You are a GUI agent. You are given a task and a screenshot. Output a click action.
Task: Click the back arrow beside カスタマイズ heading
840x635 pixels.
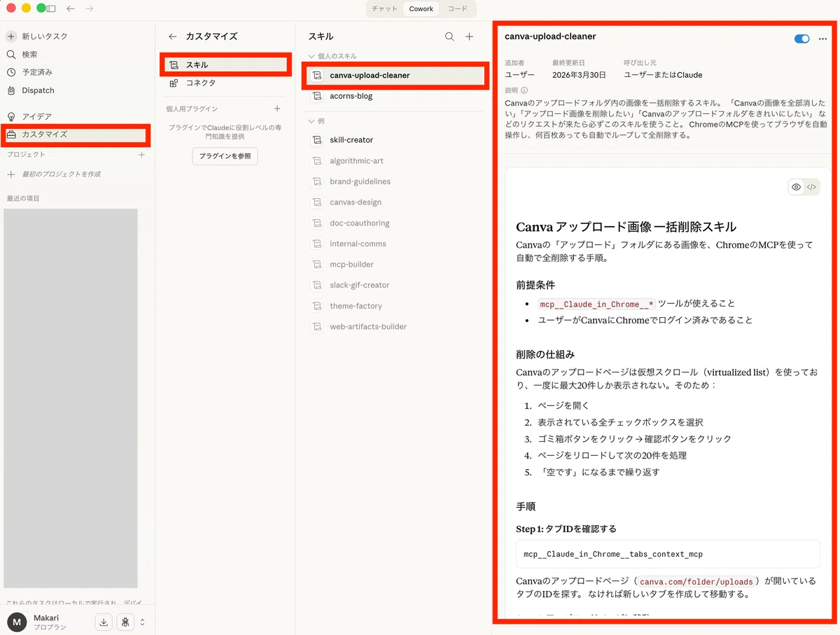[173, 36]
